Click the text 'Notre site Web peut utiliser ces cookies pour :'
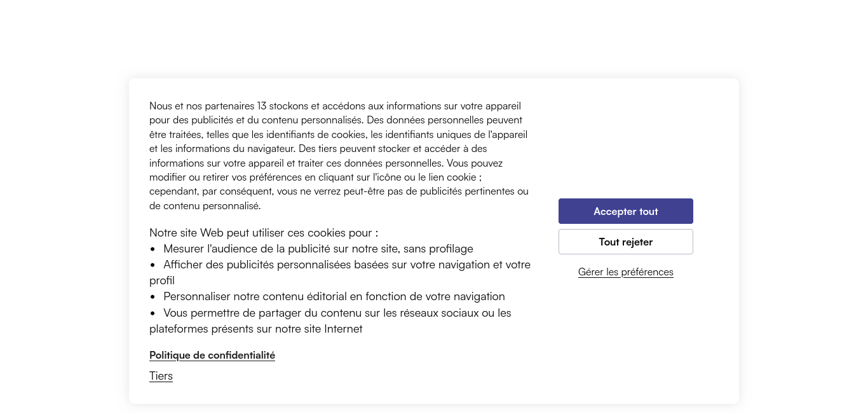This screenshot has height=414, width=868. coord(264,233)
